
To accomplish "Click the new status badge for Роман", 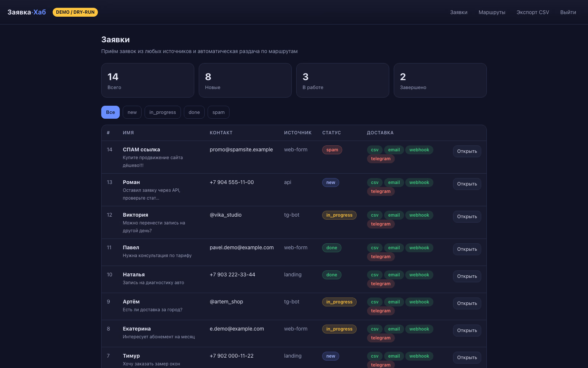I will 331,183.
